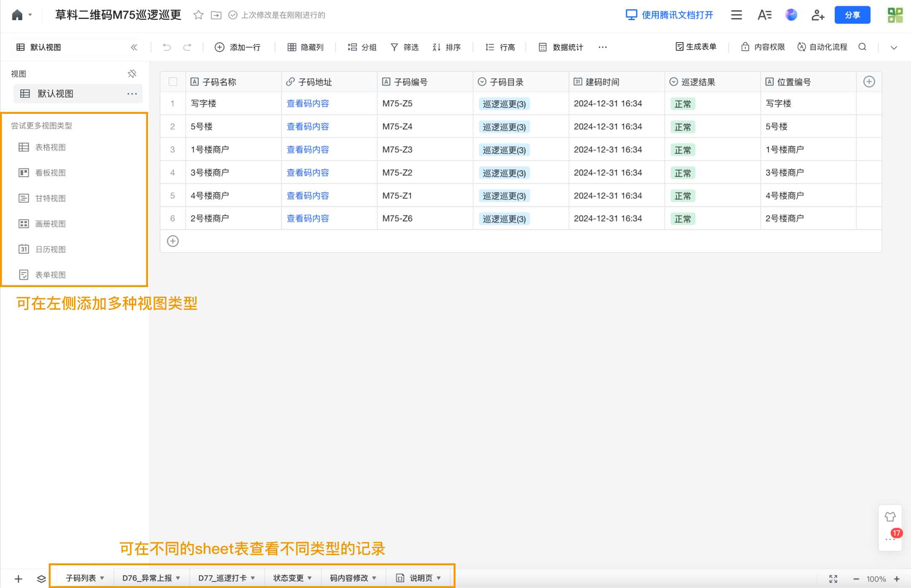The width and height of the screenshot is (911, 588).
Task: Click the redo arrow
Action: [187, 47]
